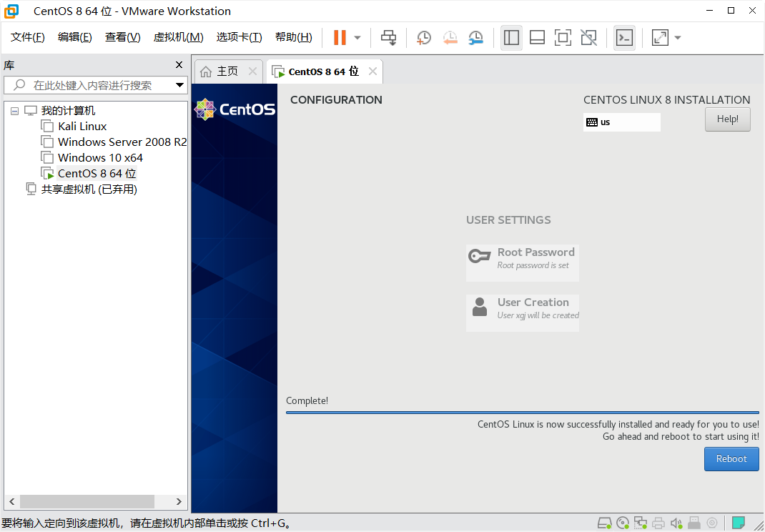Open the 选项卡(T) menu

pos(239,37)
